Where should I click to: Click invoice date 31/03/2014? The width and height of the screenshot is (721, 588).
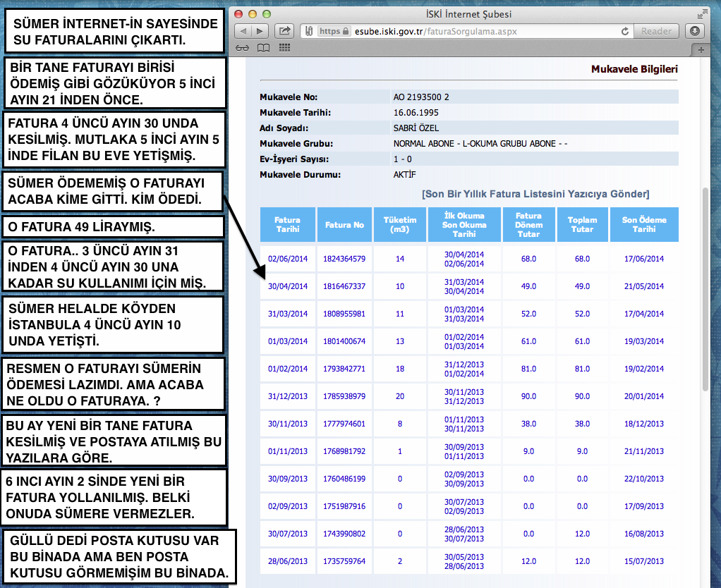pyautogui.click(x=288, y=314)
